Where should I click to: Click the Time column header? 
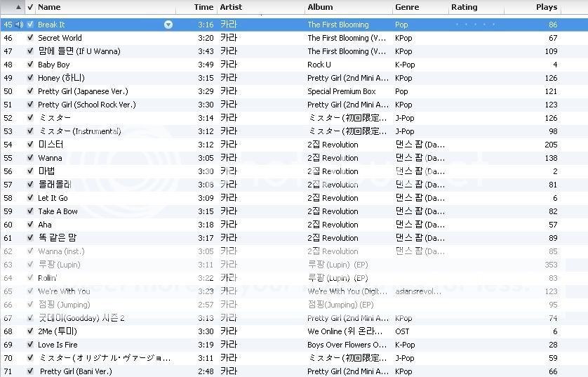(203, 7)
